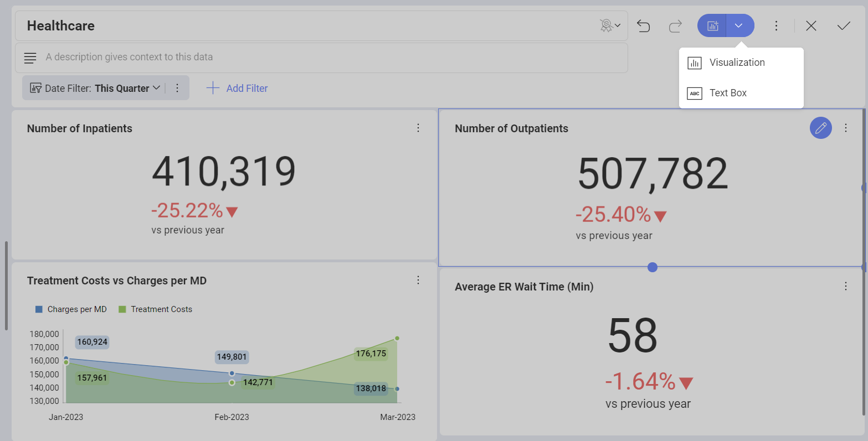Screen dimensions: 868x441
Task: Click the 149,801 data label
Action: 232,357
